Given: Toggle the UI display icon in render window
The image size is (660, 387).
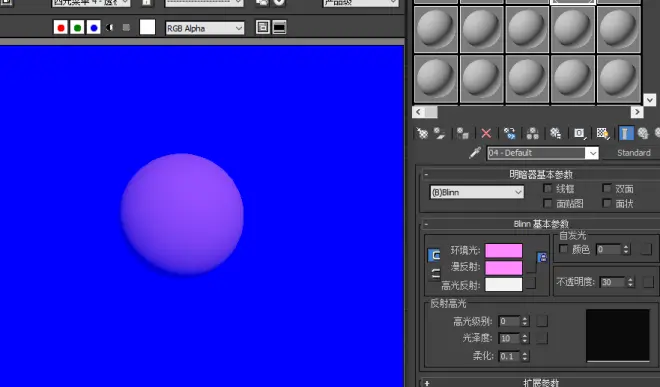Looking at the screenshot, I should click(279, 27).
